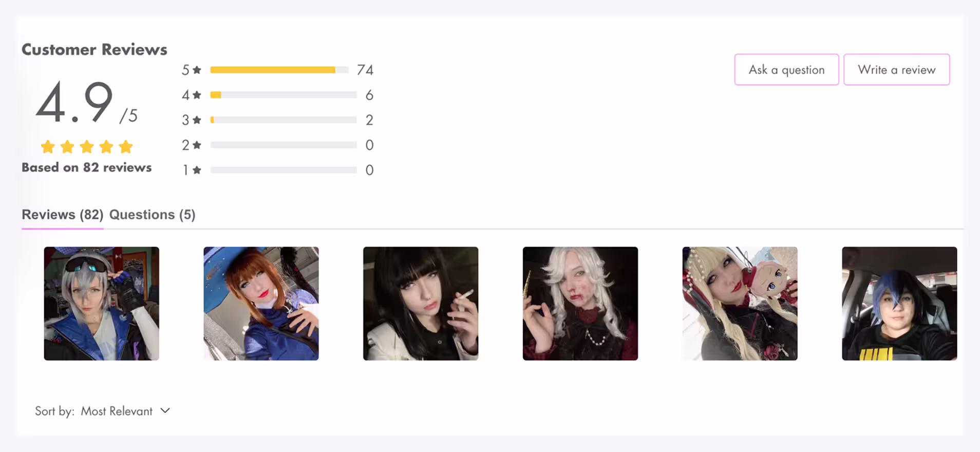View the blue wig car selfie photo

click(x=899, y=304)
